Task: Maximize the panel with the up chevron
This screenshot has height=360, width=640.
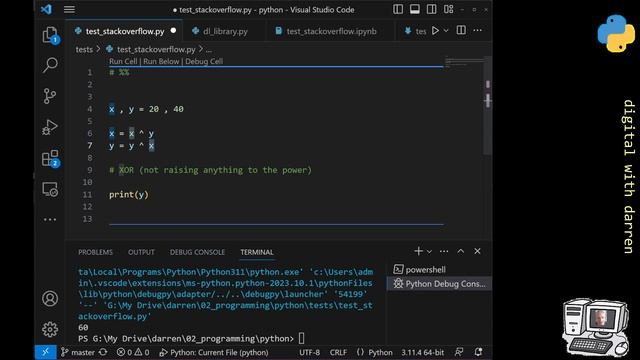Action: tap(460, 251)
